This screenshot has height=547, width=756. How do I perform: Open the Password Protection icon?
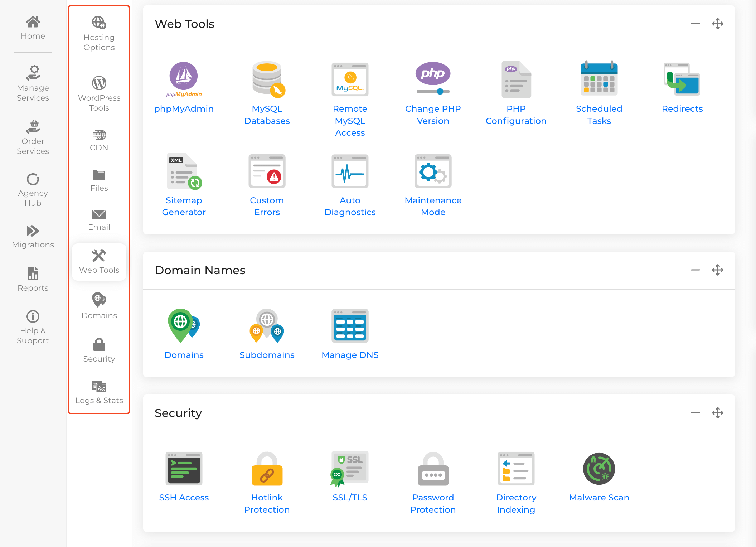click(433, 468)
